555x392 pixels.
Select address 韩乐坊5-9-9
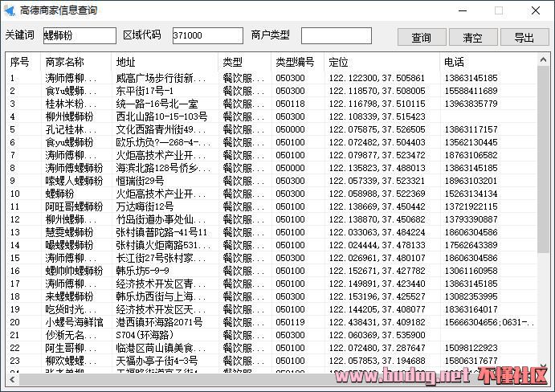click(142, 271)
